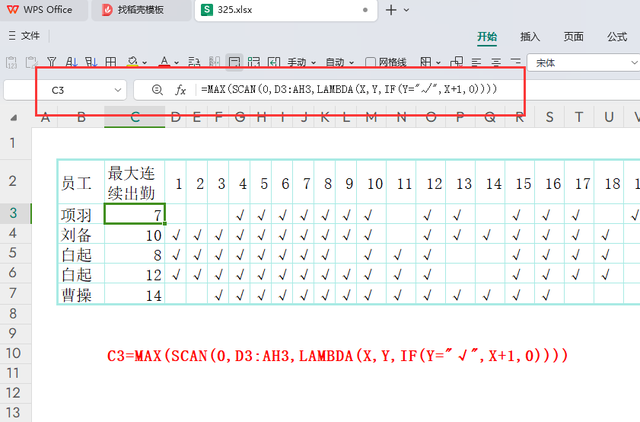Click the select-all corner triangle
Viewport: 640px width, 422px height.
tap(13, 118)
